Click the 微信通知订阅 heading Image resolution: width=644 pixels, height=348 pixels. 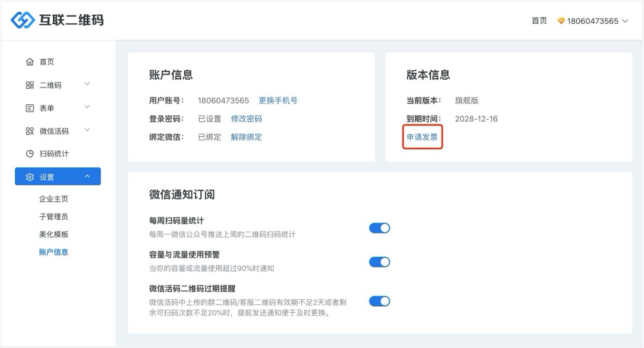[x=182, y=194]
